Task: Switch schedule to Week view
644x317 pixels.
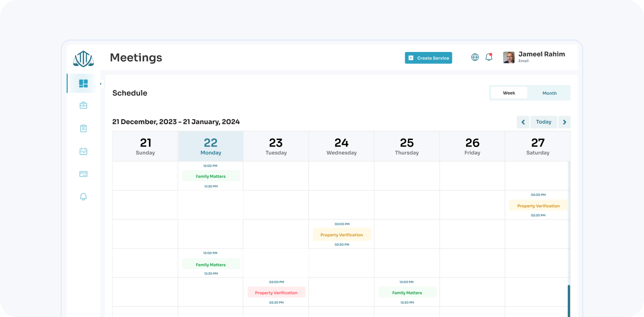Action: coord(509,93)
